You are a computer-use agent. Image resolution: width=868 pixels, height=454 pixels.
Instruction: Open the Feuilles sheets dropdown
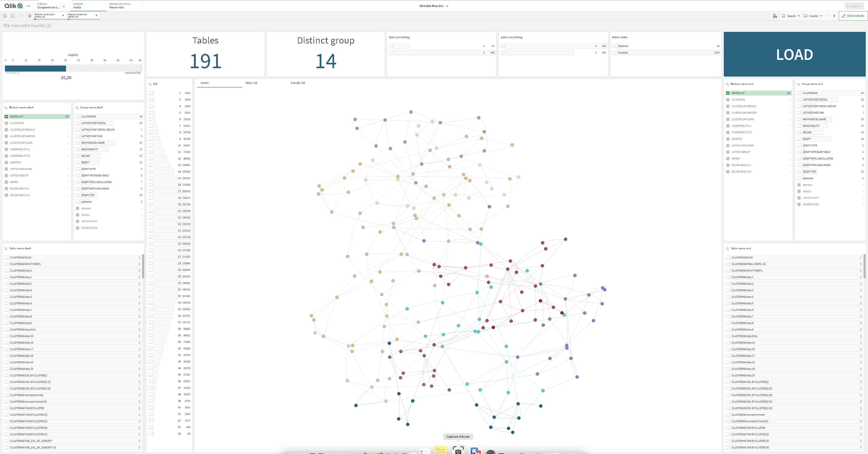(x=813, y=16)
